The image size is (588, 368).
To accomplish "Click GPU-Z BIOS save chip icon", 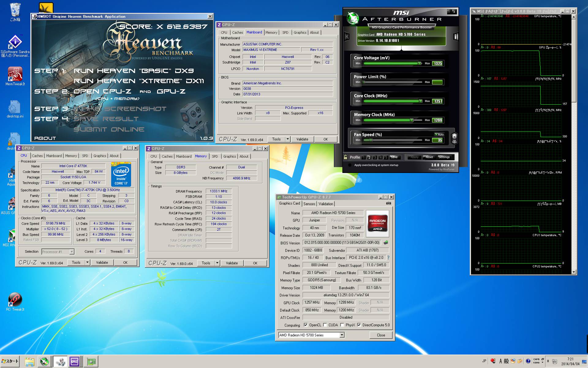I will 386,243.
